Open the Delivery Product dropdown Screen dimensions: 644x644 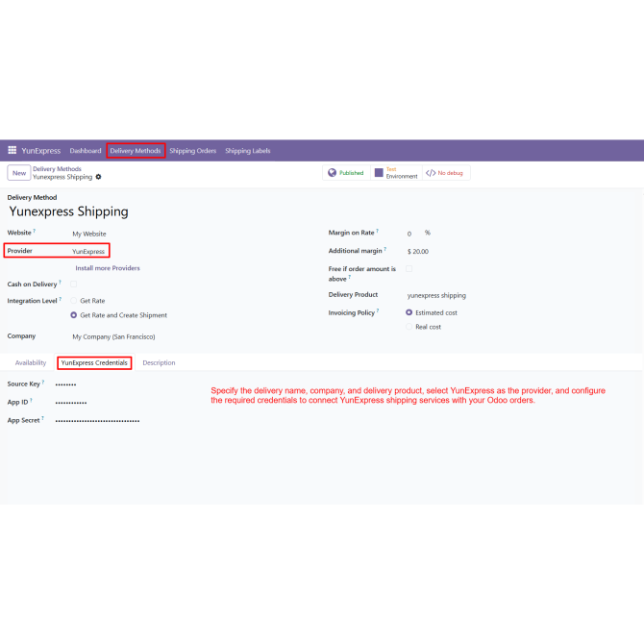(436, 295)
